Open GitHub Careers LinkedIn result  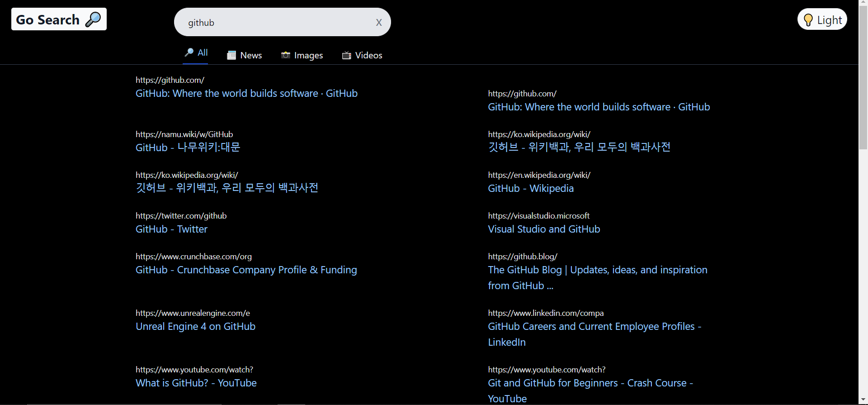click(594, 334)
